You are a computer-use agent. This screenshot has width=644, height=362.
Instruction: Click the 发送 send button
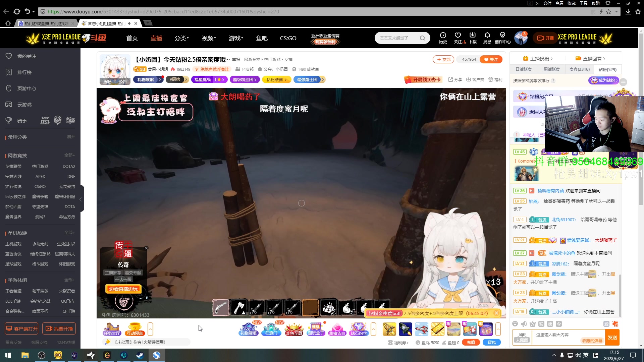pyautogui.click(x=612, y=338)
